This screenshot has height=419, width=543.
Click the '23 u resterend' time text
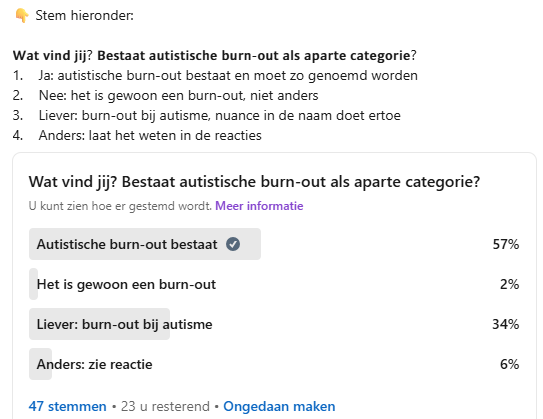coord(165,406)
